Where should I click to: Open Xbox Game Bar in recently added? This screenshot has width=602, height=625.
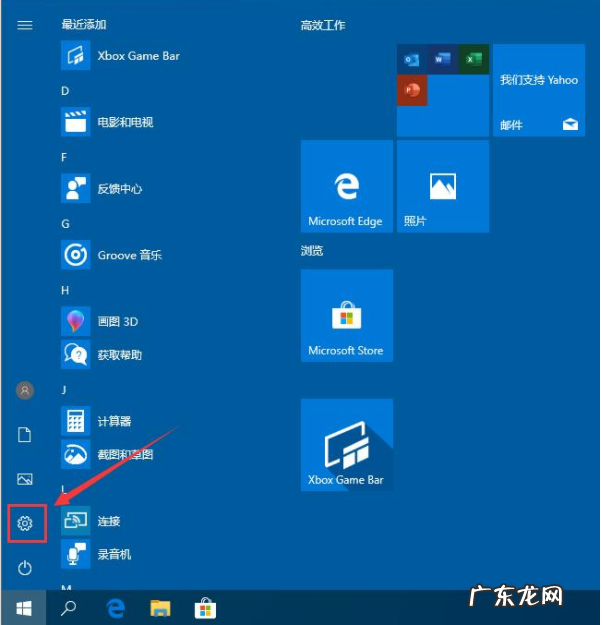(x=120, y=56)
